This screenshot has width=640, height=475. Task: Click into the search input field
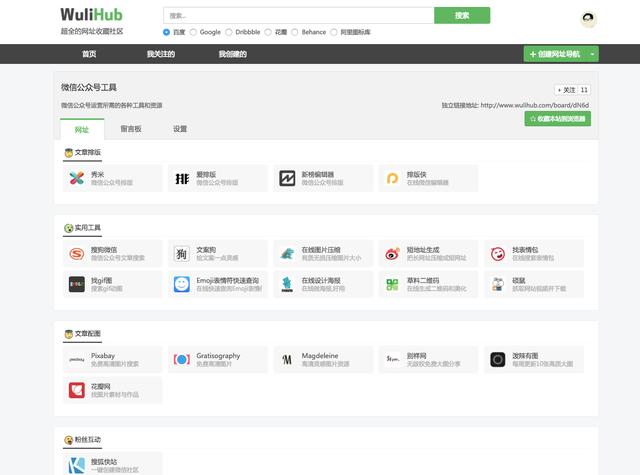coord(298,15)
